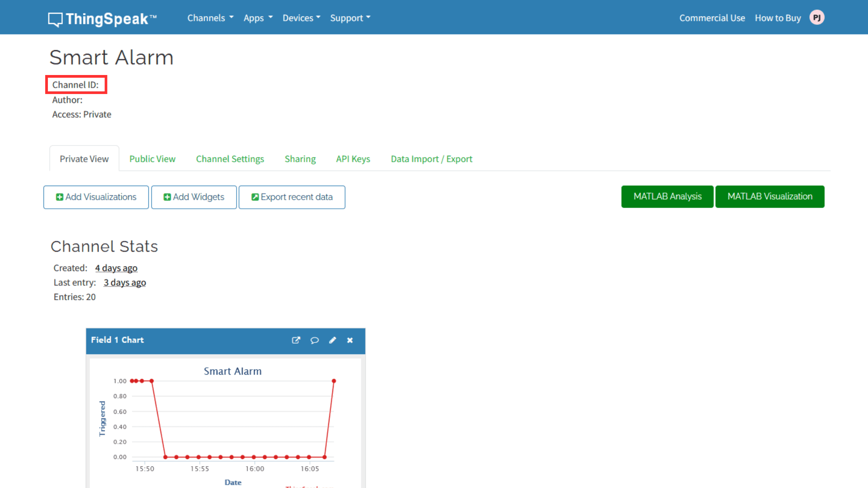Edit Field 1 Chart with pencil icon
868x488 pixels.
tap(333, 340)
